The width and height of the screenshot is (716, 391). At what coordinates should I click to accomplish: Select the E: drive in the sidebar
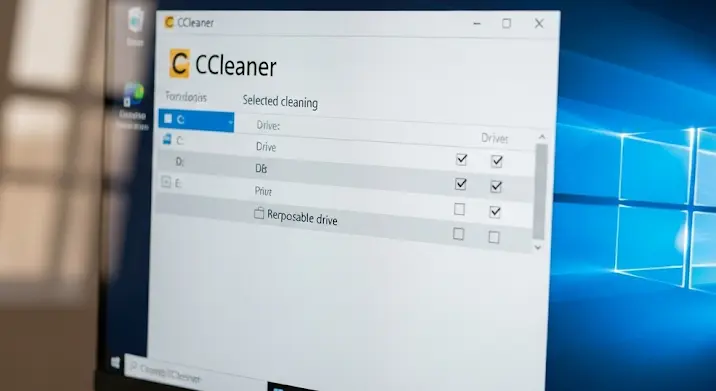[x=178, y=183]
